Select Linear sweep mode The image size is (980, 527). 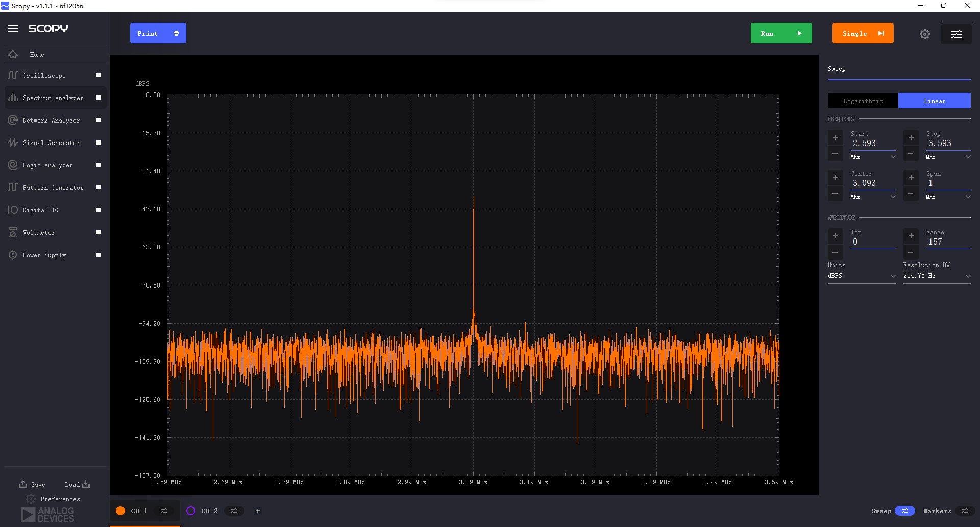[935, 101]
